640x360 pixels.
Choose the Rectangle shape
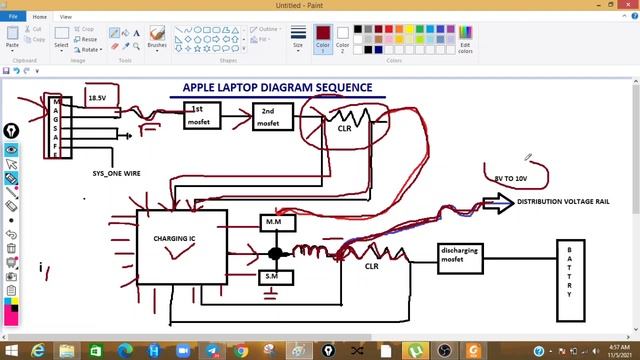pyautogui.click(x=207, y=30)
